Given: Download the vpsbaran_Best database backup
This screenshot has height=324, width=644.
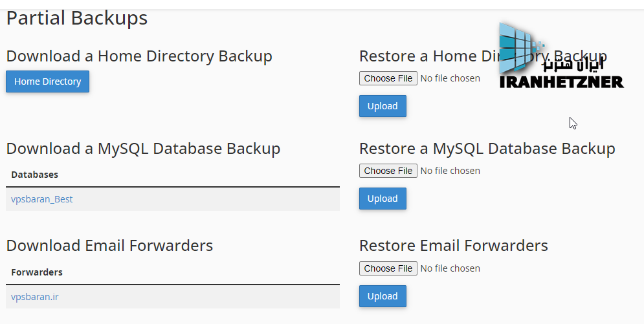Looking at the screenshot, I should [x=42, y=199].
